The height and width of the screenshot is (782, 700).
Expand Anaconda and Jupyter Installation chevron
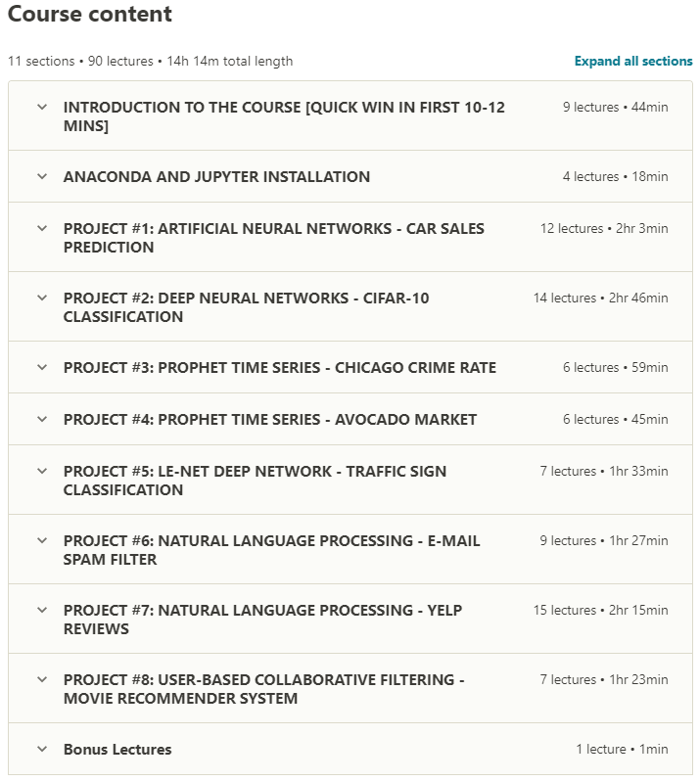click(x=42, y=177)
